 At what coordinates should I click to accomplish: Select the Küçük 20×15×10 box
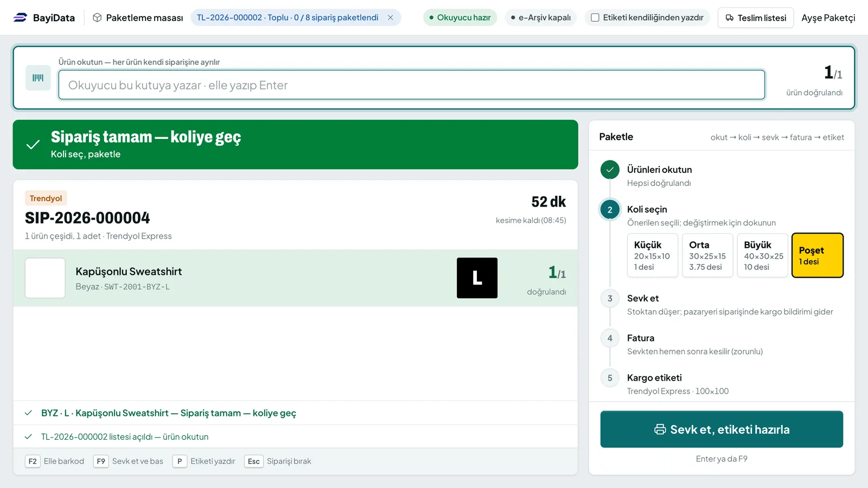coord(653,255)
